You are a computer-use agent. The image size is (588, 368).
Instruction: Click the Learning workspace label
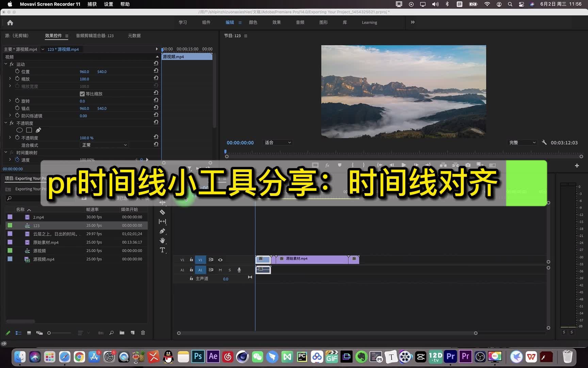[x=369, y=22]
